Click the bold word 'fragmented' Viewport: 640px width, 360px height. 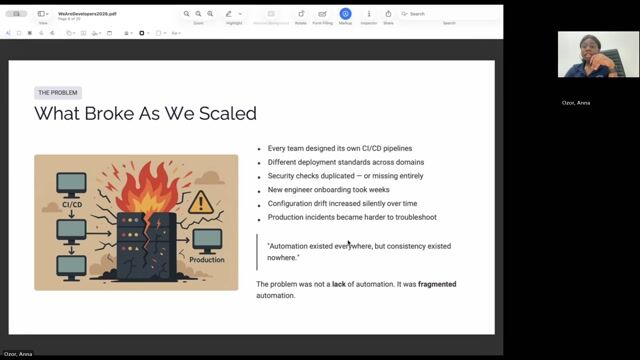[x=437, y=284]
